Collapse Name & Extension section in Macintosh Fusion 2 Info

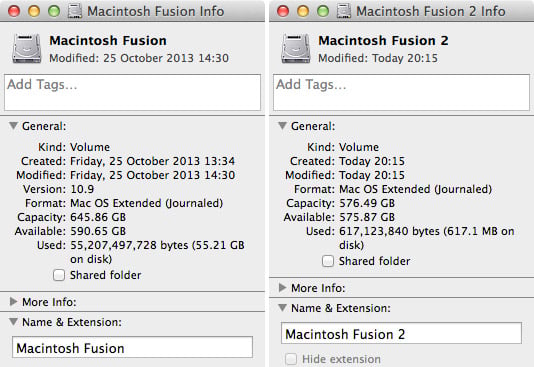(x=282, y=308)
